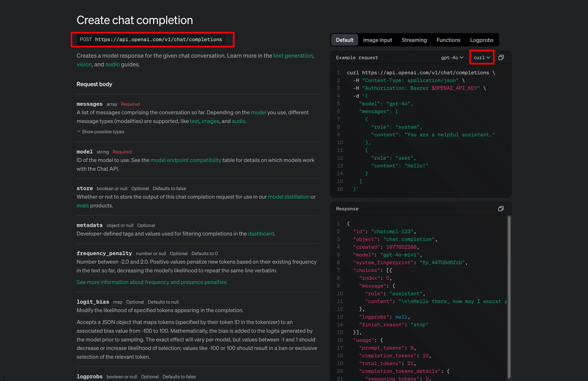Copy the response JSON block
This screenshot has width=588, height=381.
click(501, 209)
